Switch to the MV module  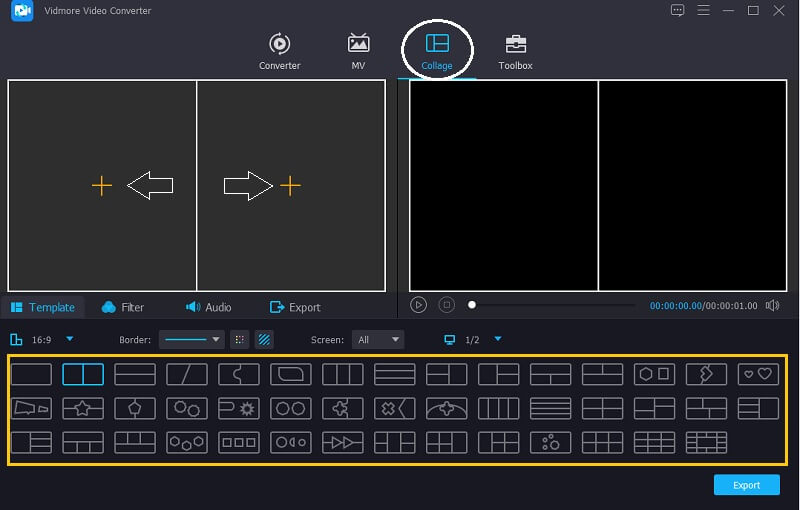tap(358, 51)
